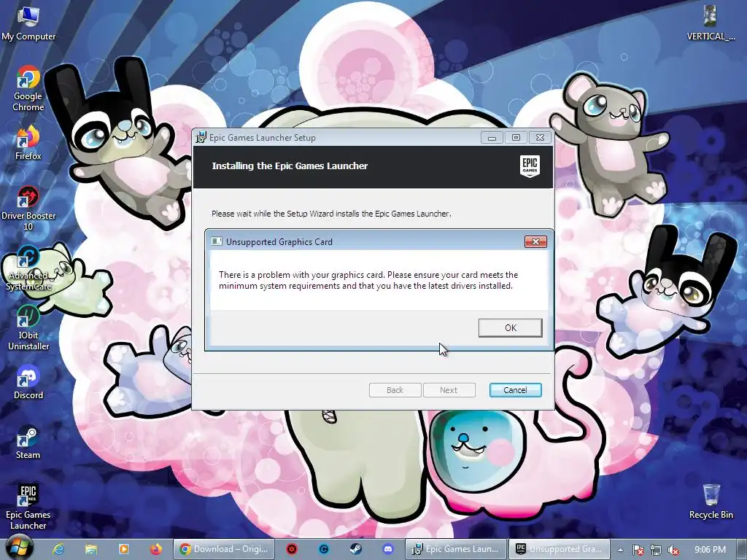Click the Driver Booster icon in the taskbar

(x=292, y=549)
